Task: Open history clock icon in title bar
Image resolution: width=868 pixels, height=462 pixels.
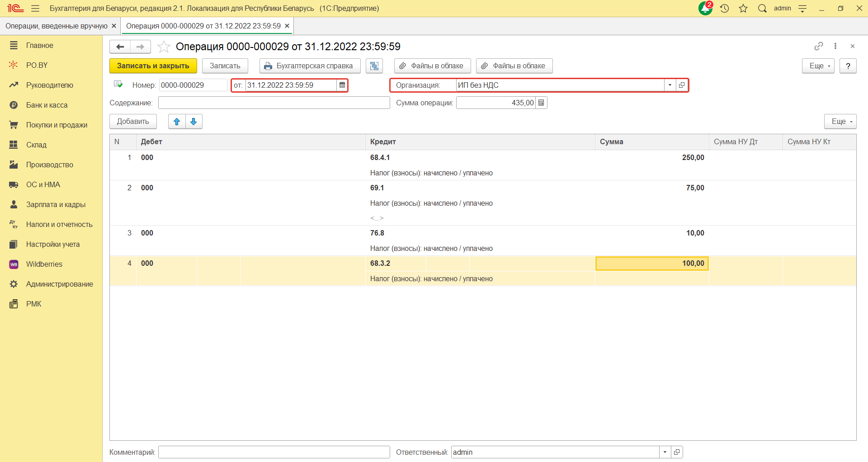Action: click(724, 8)
